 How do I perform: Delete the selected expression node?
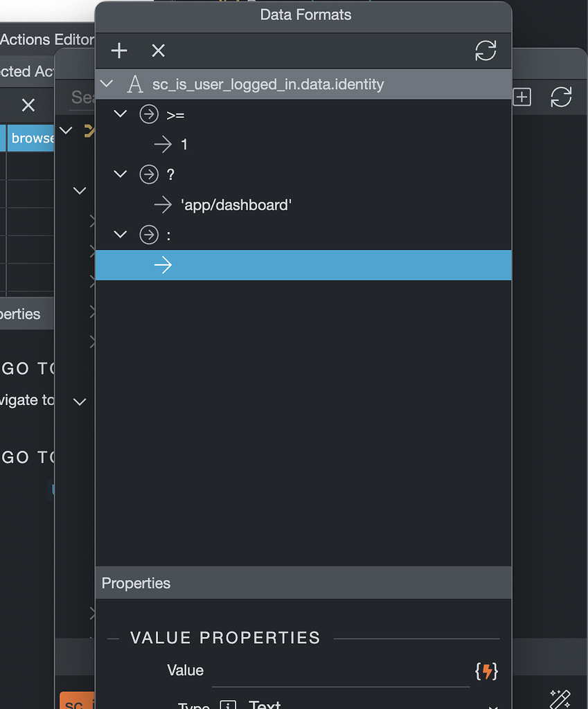tap(158, 51)
